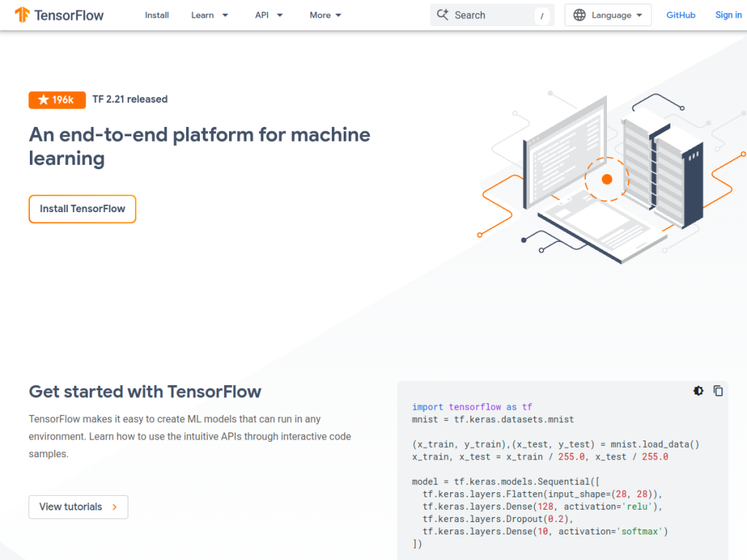Open the GitHub link in header
The height and width of the screenshot is (560, 747).
[681, 15]
